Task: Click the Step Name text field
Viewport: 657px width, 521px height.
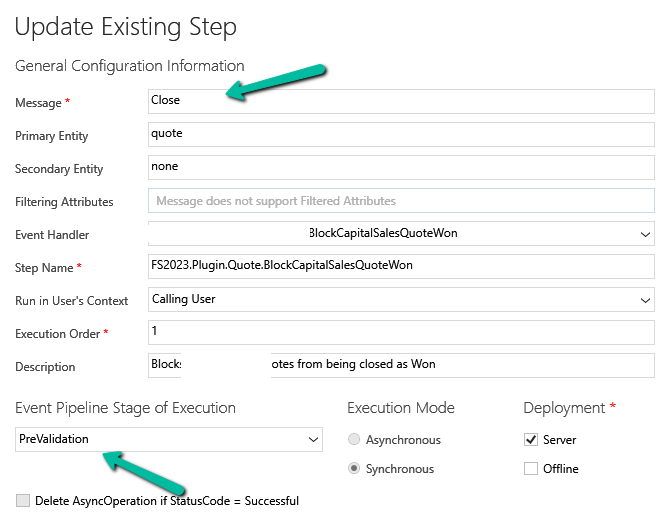Action: click(400, 266)
